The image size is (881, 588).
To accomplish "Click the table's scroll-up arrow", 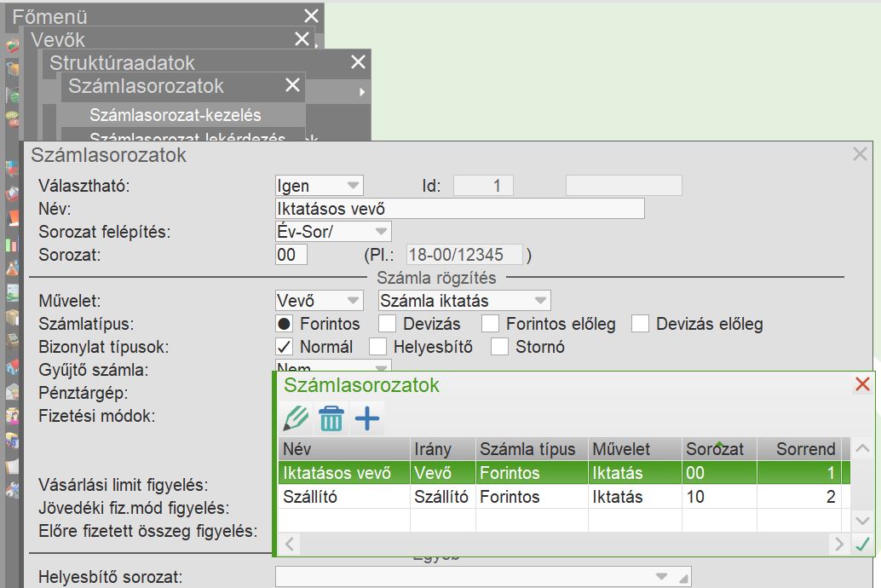I will point(862,449).
